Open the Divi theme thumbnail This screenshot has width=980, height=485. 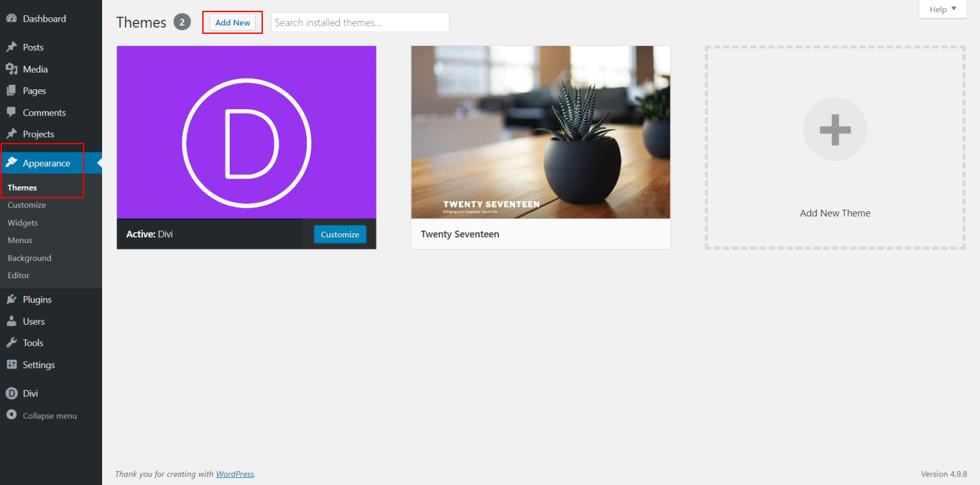[246, 132]
